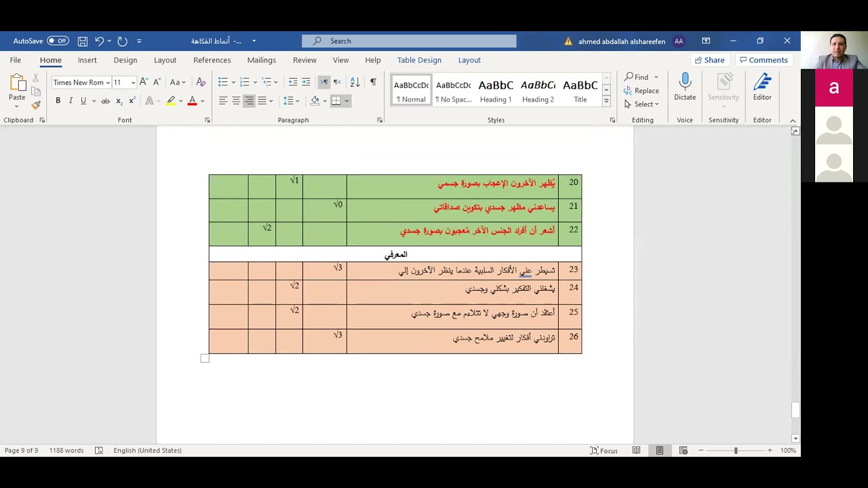868x488 pixels.
Task: Apply the Heading 1 style
Action: tap(496, 91)
